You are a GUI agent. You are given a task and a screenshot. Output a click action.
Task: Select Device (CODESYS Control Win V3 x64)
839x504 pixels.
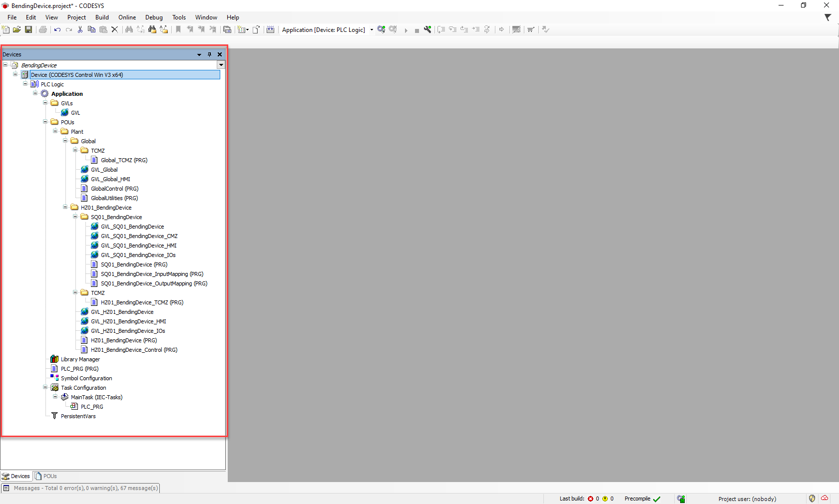tap(125, 75)
